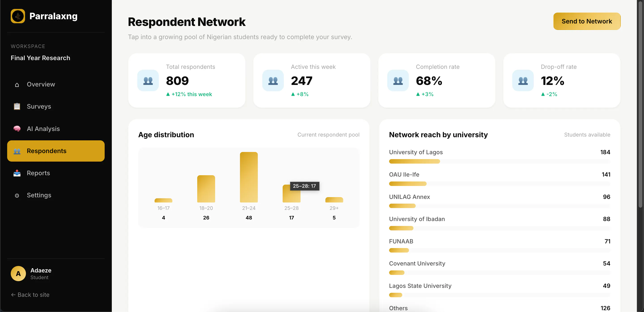Click the Parralaxng brand name
This screenshot has width=644, height=312.
(53, 16)
